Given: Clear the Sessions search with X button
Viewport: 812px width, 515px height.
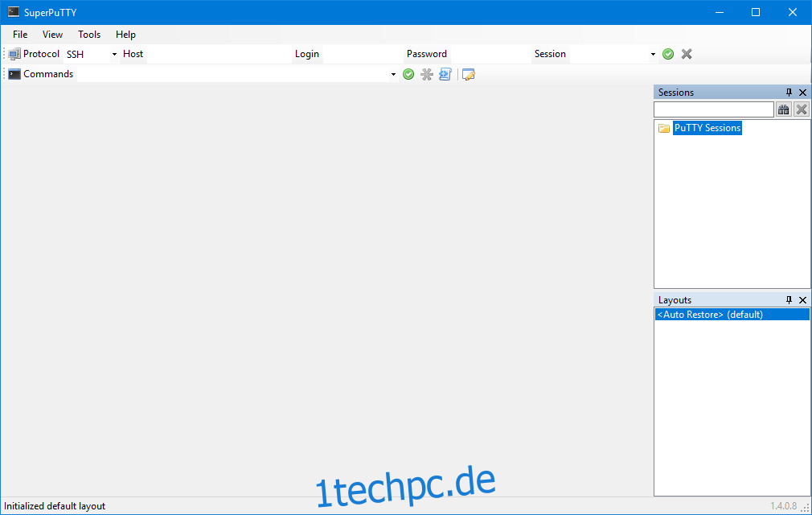Looking at the screenshot, I should tap(802, 109).
